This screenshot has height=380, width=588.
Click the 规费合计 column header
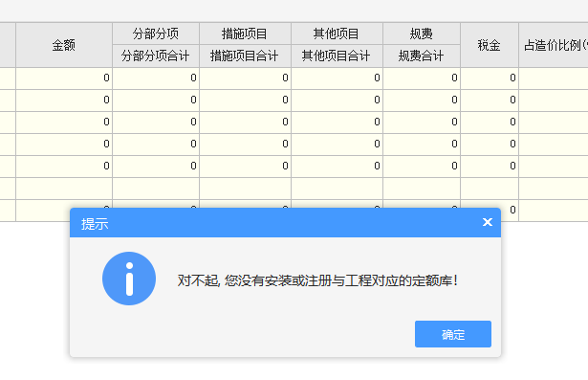tap(422, 56)
